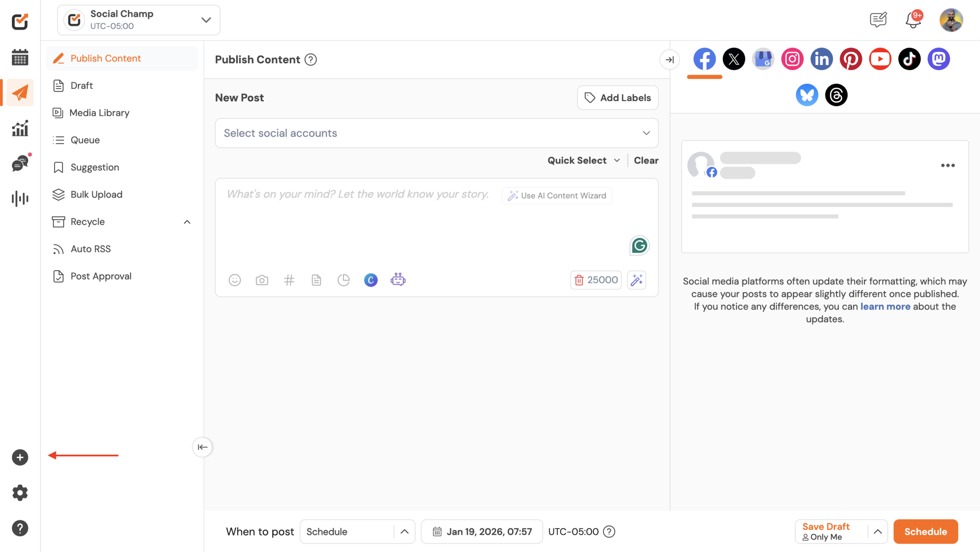The image size is (980, 552).
Task: Click the plus add button in sidebar
Action: [20, 457]
